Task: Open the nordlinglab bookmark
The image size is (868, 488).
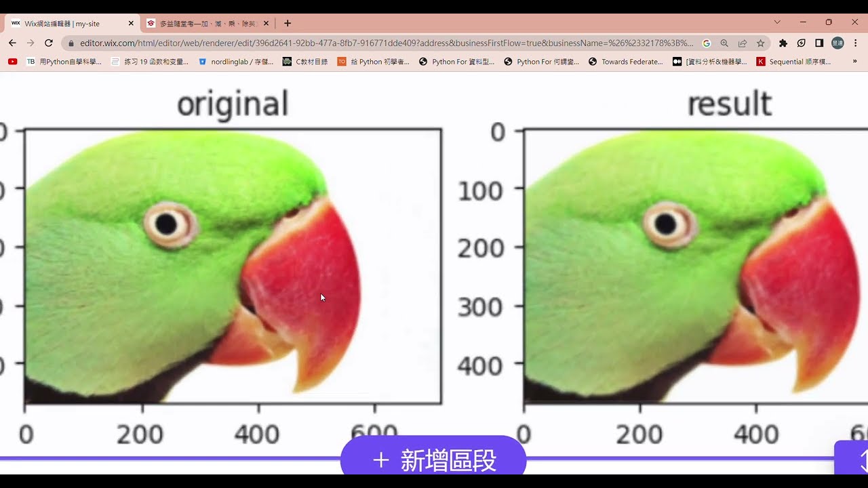Action: click(235, 61)
